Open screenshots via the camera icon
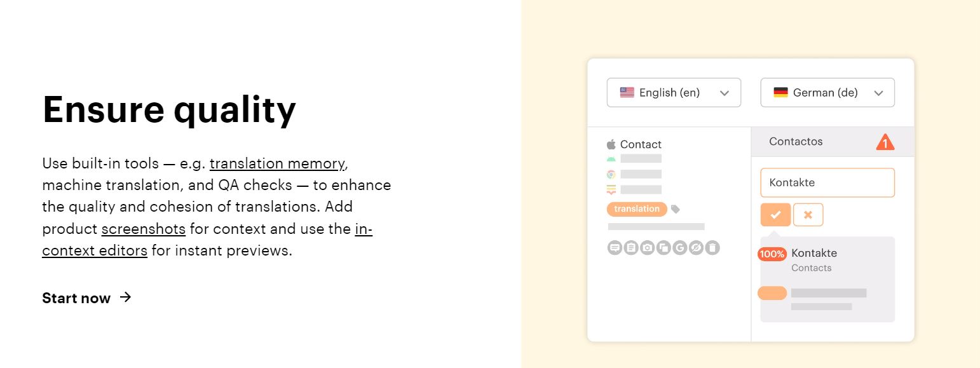The image size is (980, 368). tap(647, 248)
